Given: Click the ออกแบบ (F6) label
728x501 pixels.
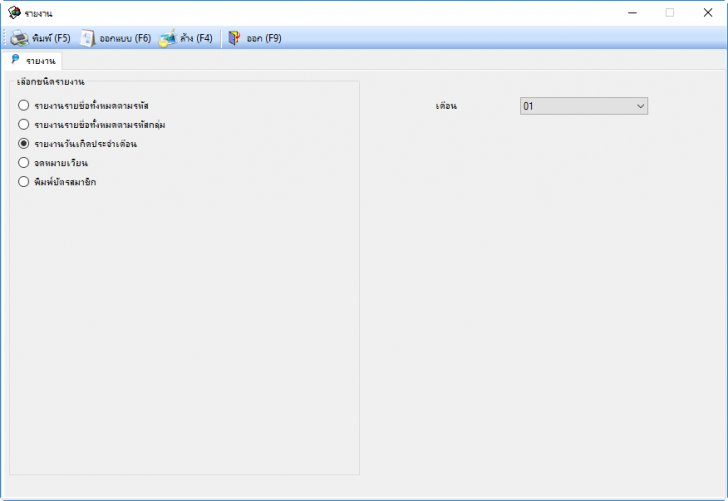Looking at the screenshot, I should 125,38.
